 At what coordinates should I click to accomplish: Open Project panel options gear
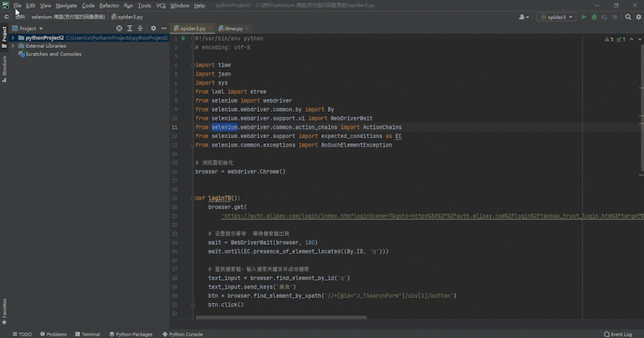click(x=153, y=29)
